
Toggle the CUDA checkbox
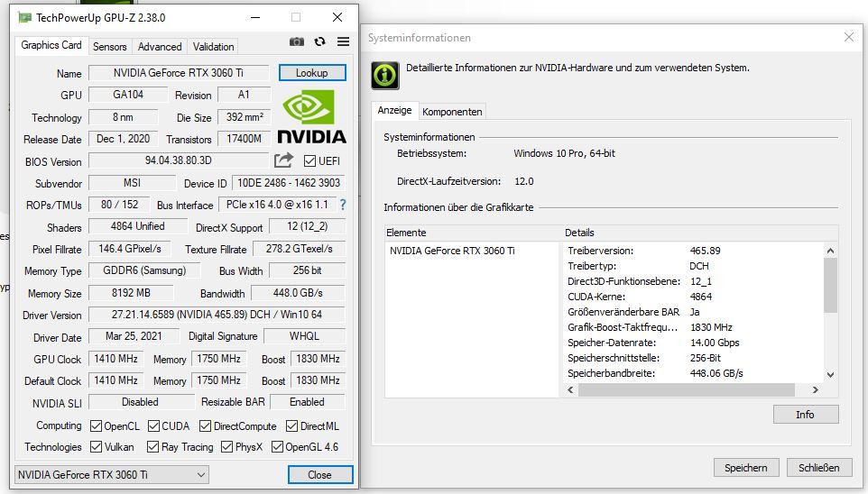[154, 426]
